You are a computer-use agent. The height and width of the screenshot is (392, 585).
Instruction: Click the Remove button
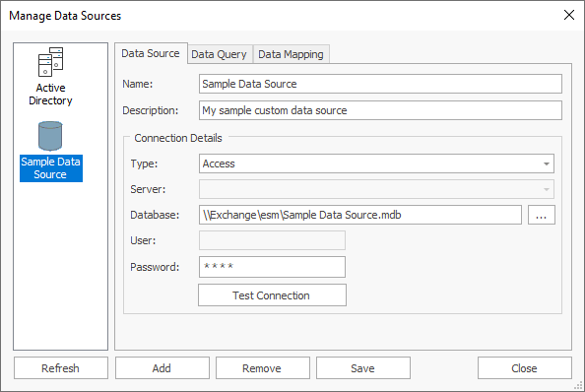[x=263, y=368]
